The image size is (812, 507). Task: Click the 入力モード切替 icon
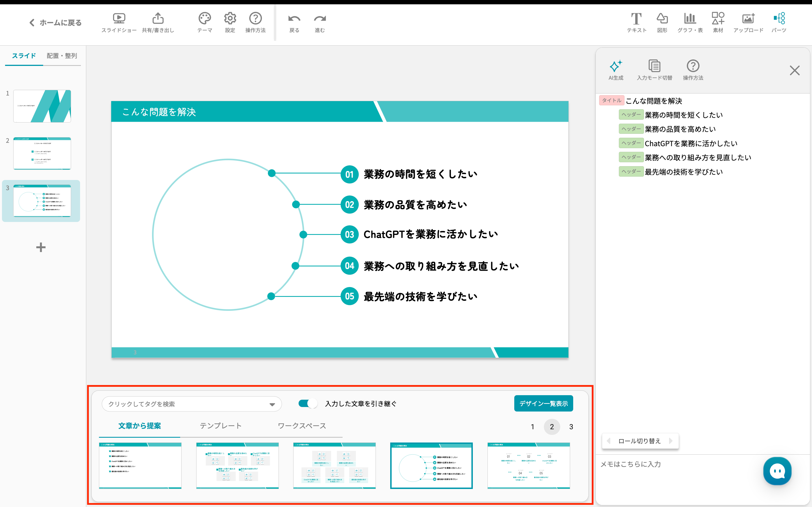coord(654,66)
